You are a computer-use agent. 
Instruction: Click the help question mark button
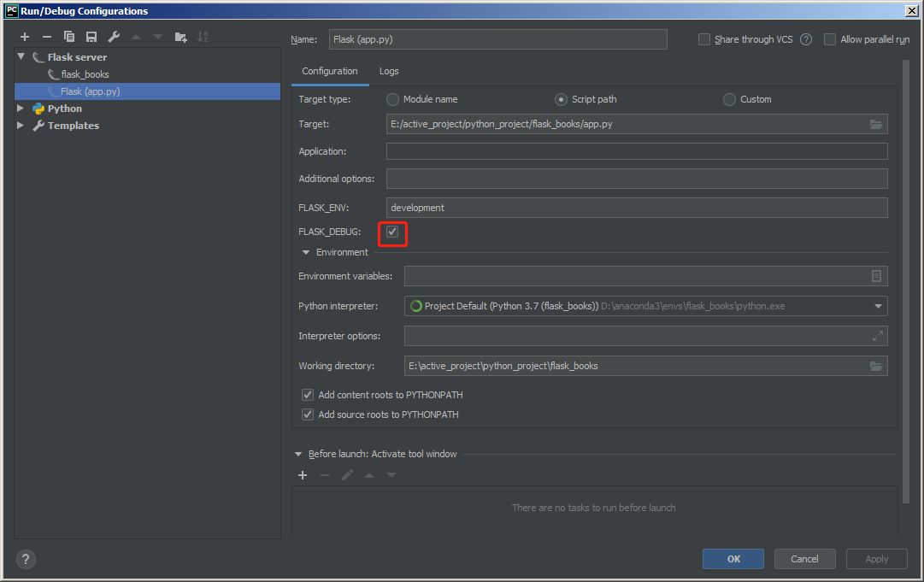point(26,559)
